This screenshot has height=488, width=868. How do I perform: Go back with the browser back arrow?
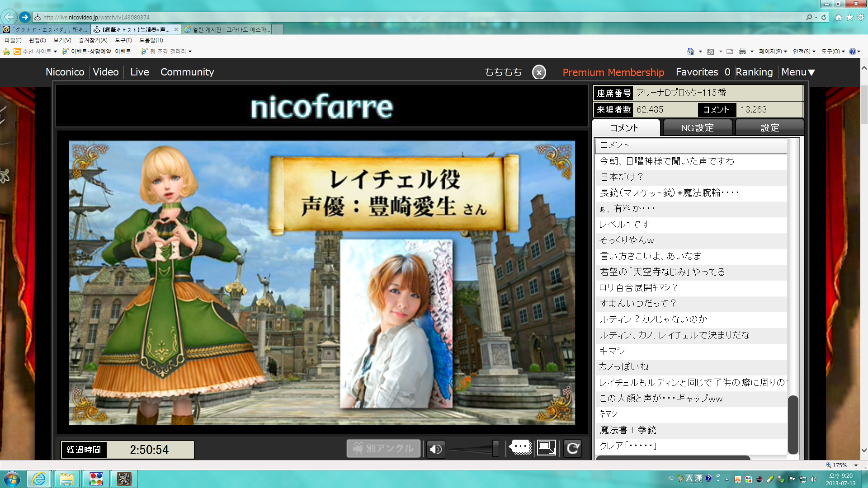coord(9,17)
